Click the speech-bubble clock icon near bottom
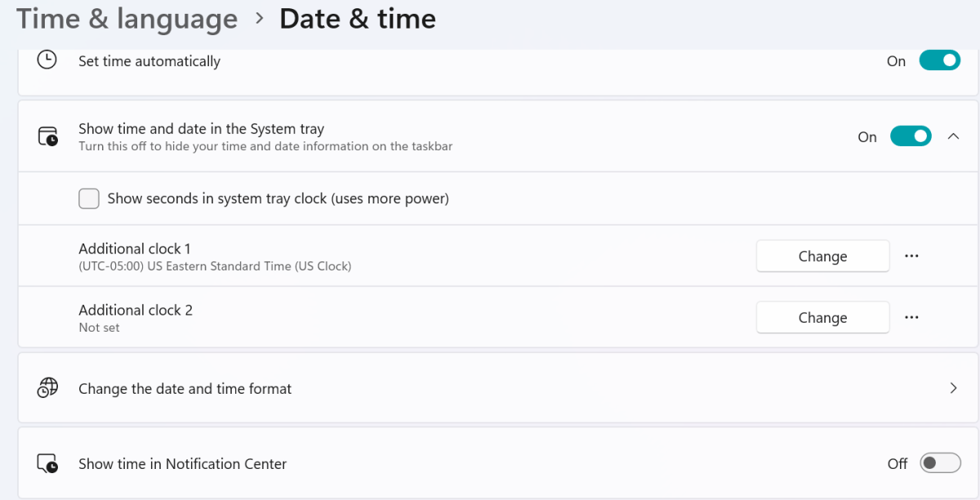This screenshot has height=500, width=980. (x=45, y=463)
